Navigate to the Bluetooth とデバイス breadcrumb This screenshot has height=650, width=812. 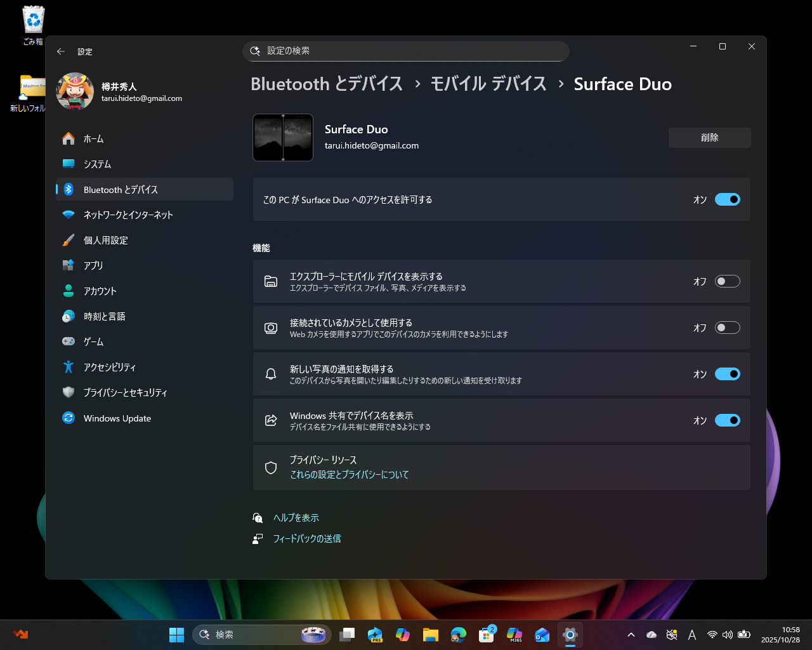click(327, 84)
